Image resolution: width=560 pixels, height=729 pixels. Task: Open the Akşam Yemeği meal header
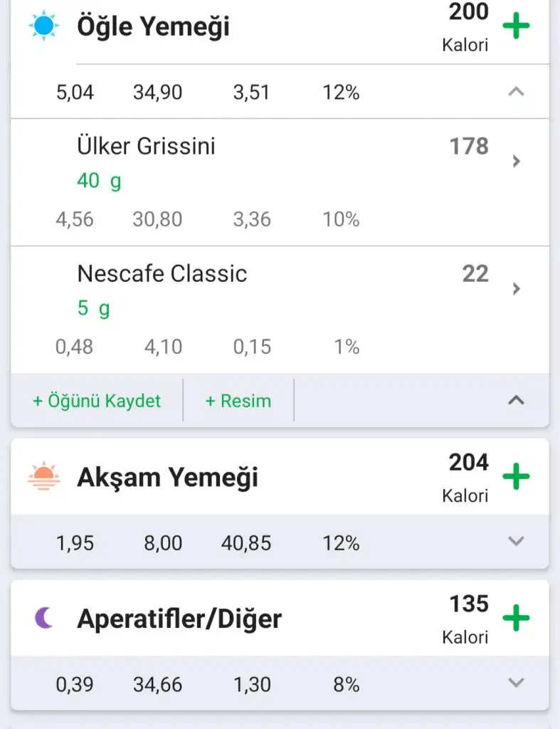167,477
